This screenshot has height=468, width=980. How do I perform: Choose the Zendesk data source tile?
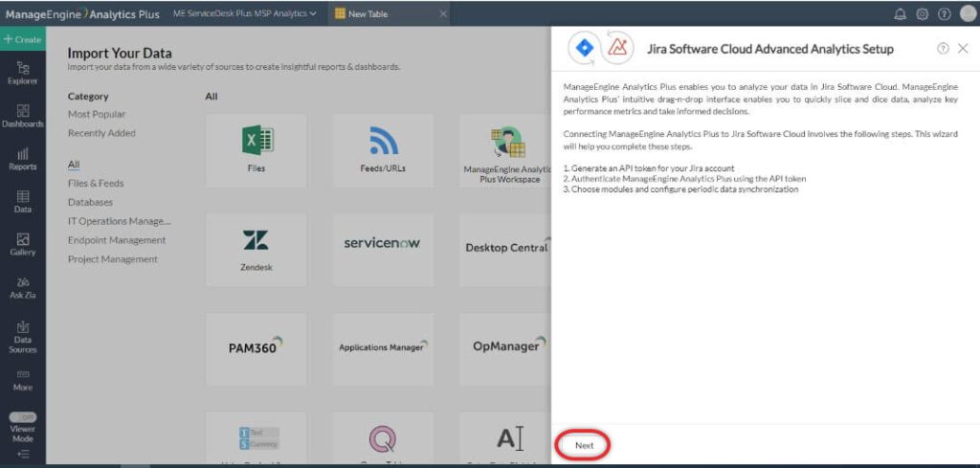pos(256,250)
